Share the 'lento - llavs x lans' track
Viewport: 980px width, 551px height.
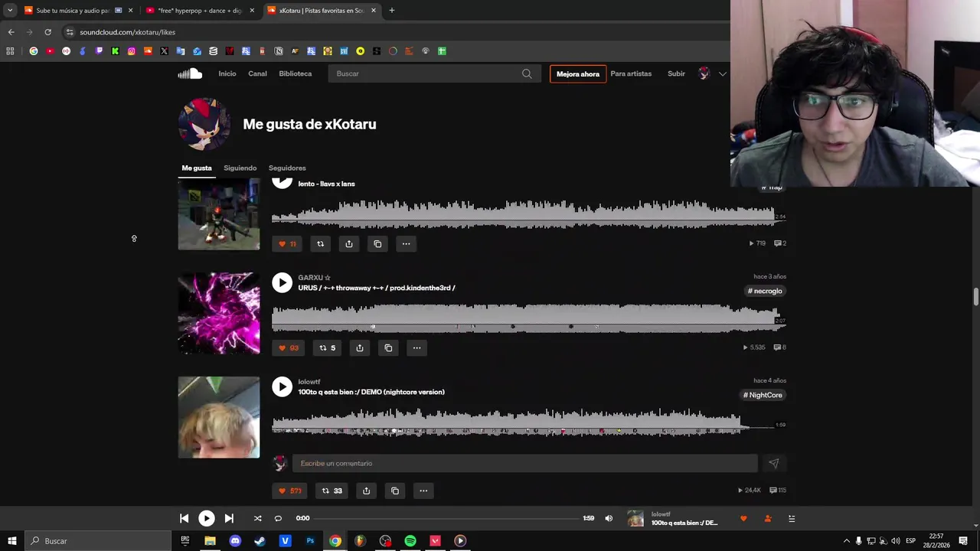[x=349, y=243]
